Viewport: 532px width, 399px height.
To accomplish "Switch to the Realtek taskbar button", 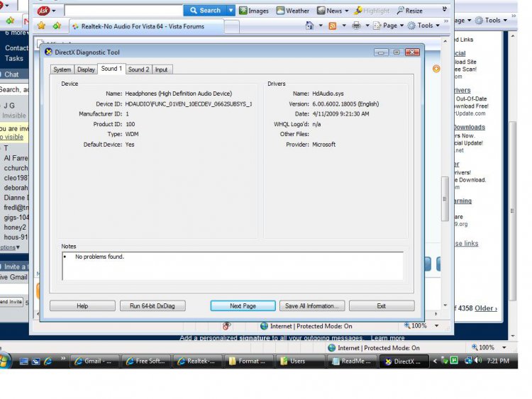I will tap(198, 361).
